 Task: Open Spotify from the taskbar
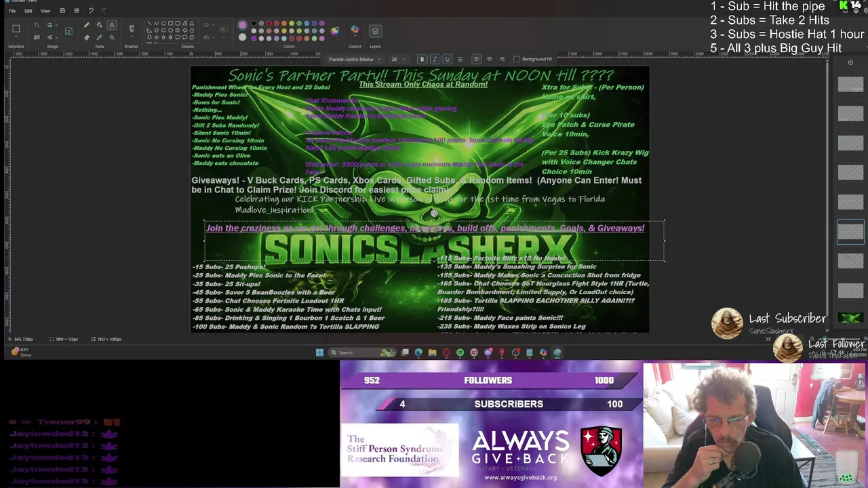point(460,352)
